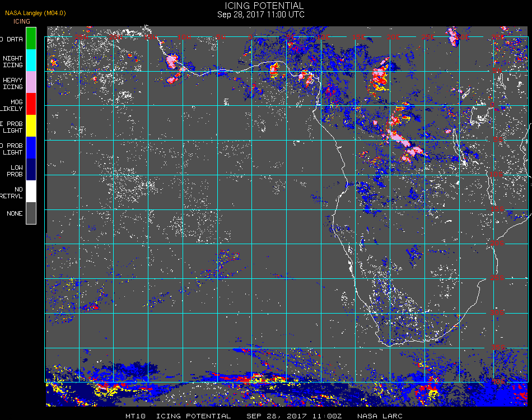Click the 'ICING POTENTIAL' title text
532x420 pixels.
click(x=264, y=6)
